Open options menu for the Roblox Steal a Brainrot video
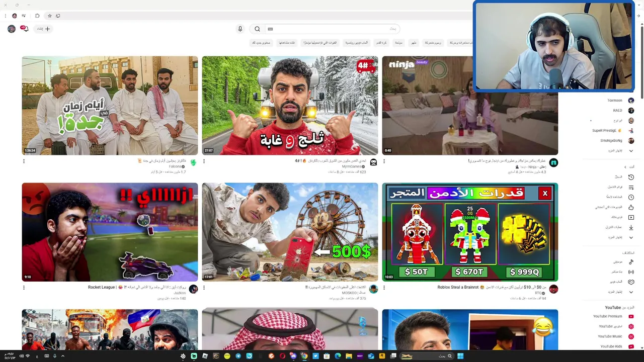 tap(384, 288)
